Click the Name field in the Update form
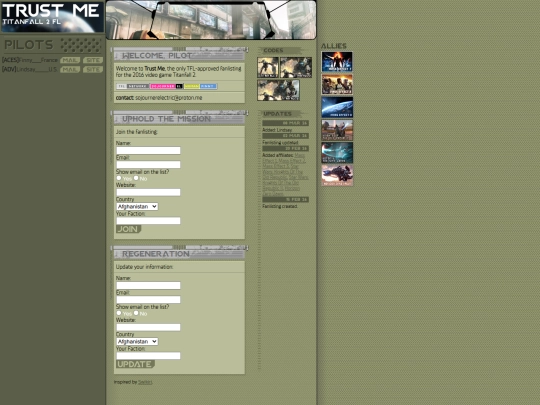540x405 pixels. pyautogui.click(x=148, y=285)
